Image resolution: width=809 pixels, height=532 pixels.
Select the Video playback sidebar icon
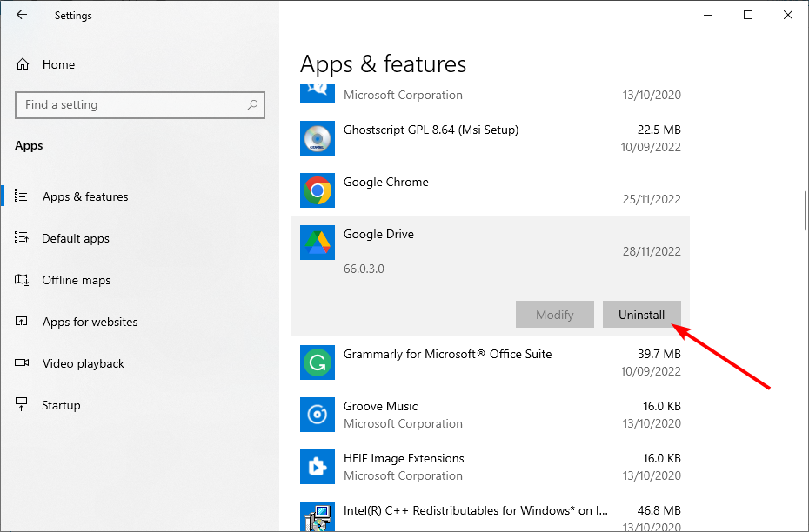[21, 362]
